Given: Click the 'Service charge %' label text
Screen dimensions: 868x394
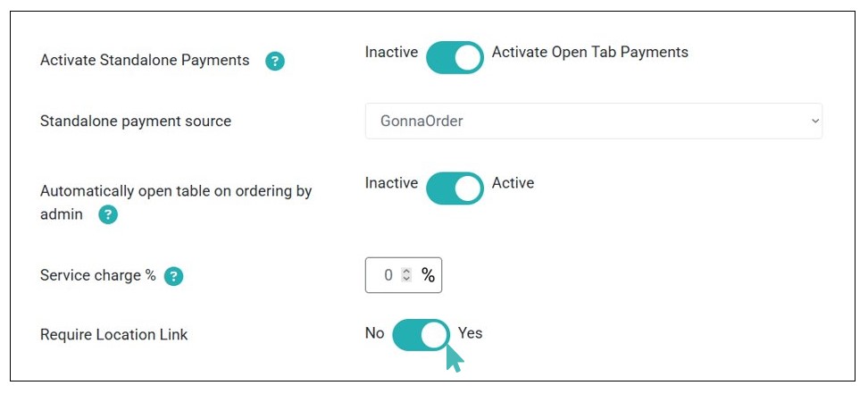Looking at the screenshot, I should point(98,275).
